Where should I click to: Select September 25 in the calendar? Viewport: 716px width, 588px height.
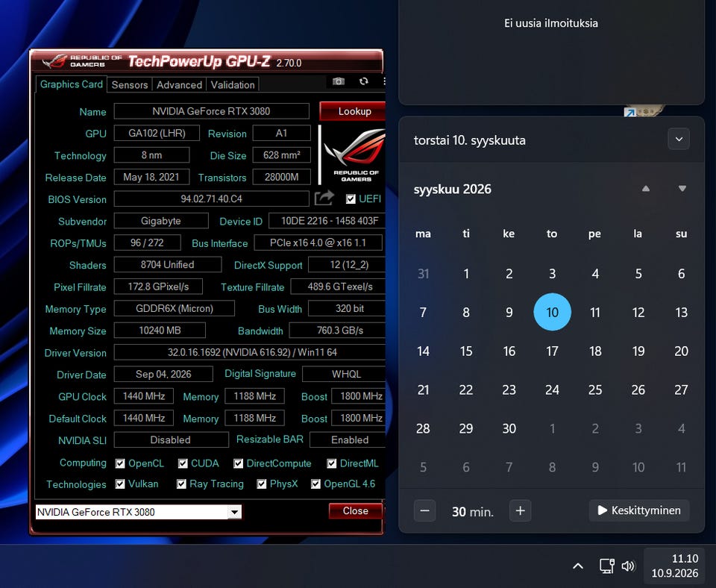pos(595,390)
